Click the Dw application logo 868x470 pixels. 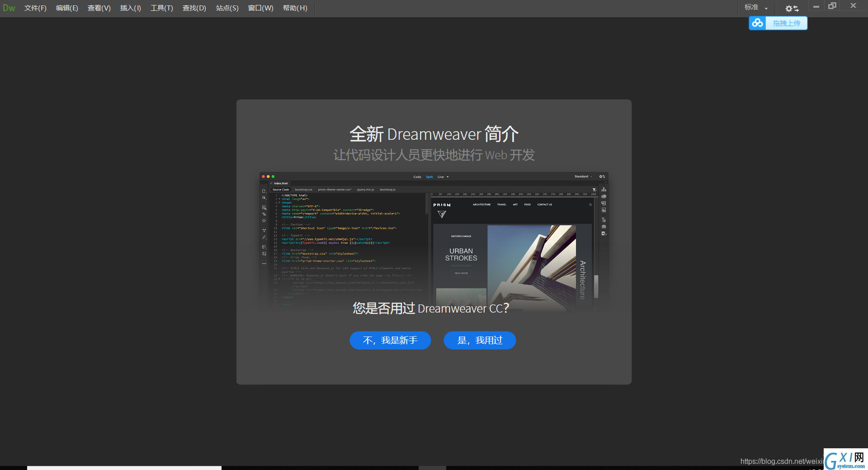point(9,8)
